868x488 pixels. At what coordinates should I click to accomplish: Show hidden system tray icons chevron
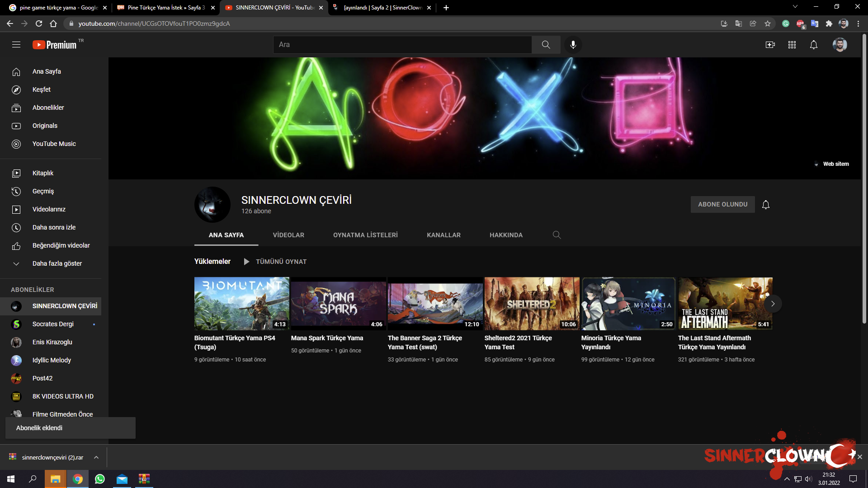point(787,479)
